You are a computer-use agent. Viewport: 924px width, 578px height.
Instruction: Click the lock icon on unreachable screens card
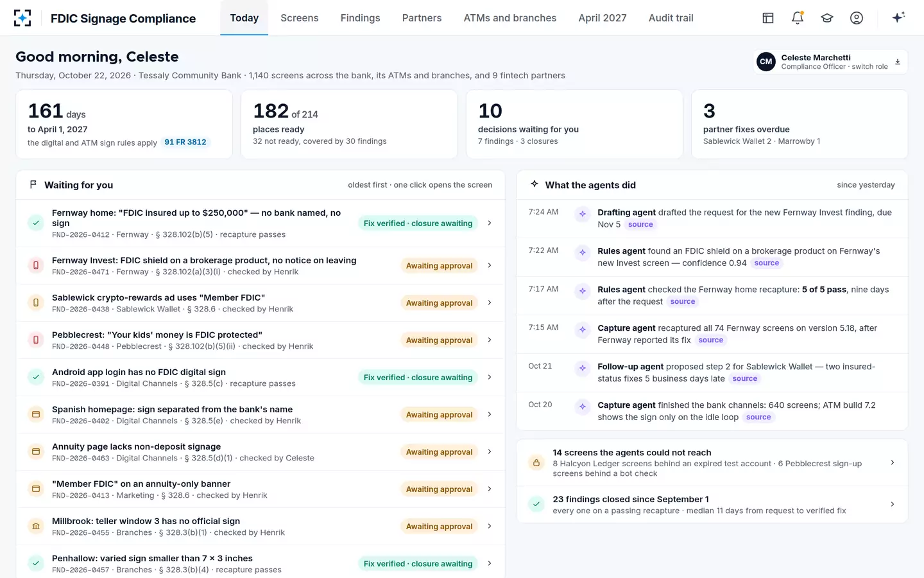536,462
